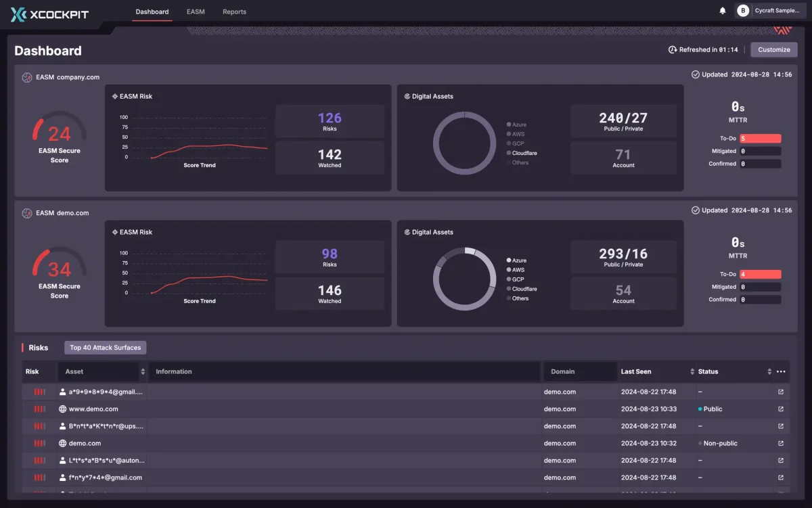Viewport: 812px width, 508px height.
Task: Toggle Azure legend in demo.com Digital Assets
Action: click(516, 260)
